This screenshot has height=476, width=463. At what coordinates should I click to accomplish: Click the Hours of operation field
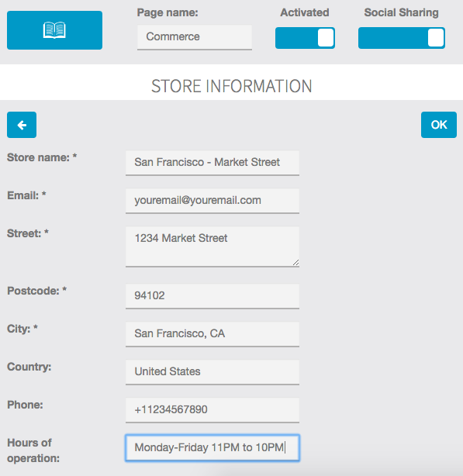click(212, 448)
